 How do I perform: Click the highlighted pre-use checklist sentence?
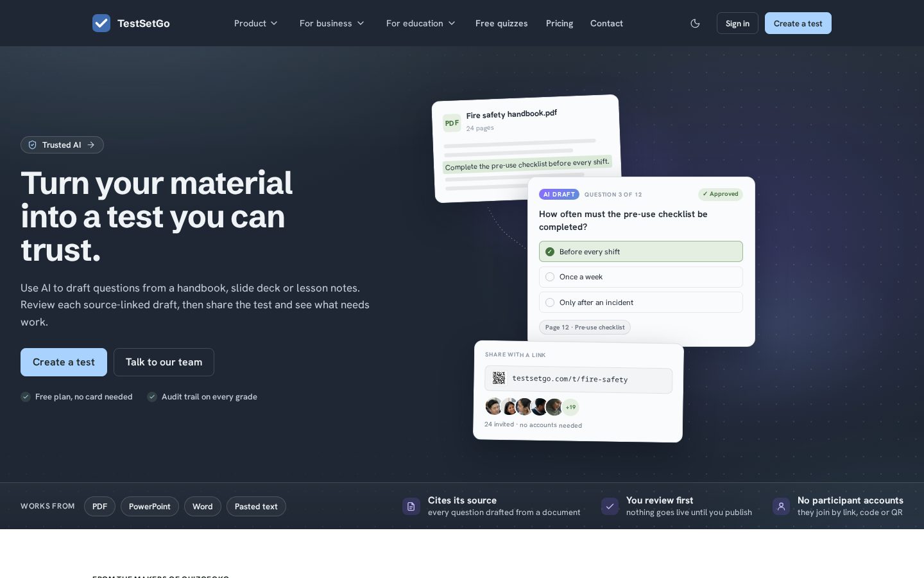coord(527,164)
